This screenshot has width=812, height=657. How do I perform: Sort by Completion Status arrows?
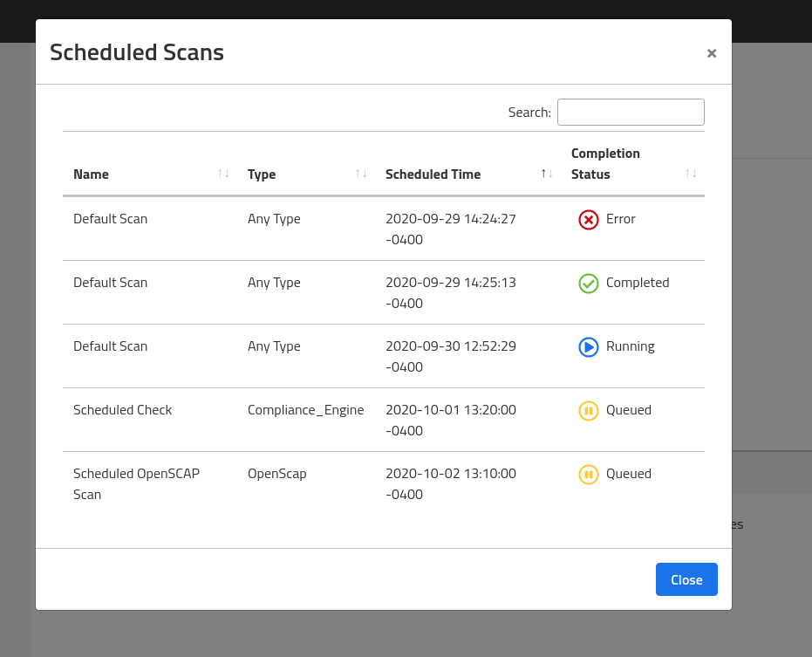(691, 174)
